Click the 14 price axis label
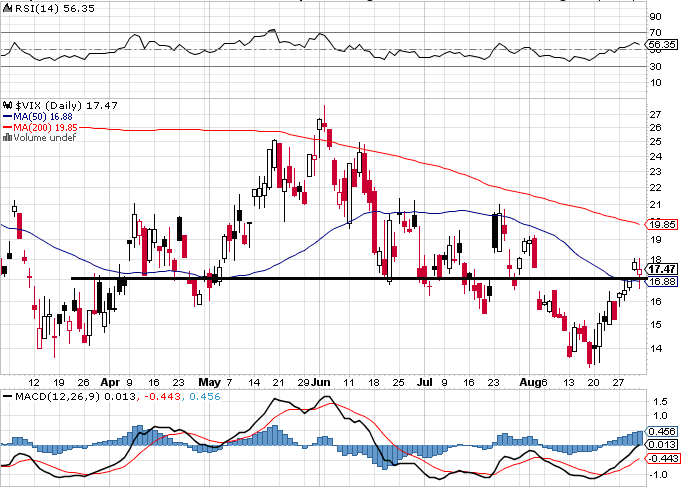 coord(655,349)
